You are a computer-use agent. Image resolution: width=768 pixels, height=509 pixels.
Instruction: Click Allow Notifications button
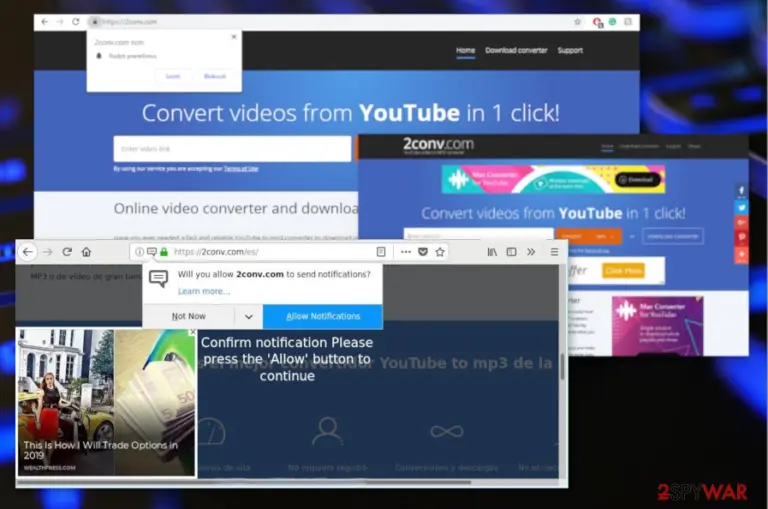pyautogui.click(x=323, y=316)
